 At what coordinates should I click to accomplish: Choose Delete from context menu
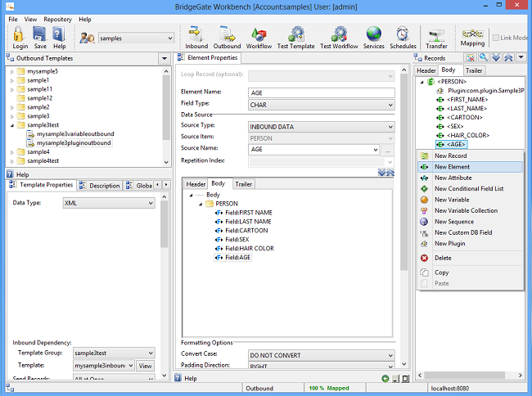(x=471, y=258)
